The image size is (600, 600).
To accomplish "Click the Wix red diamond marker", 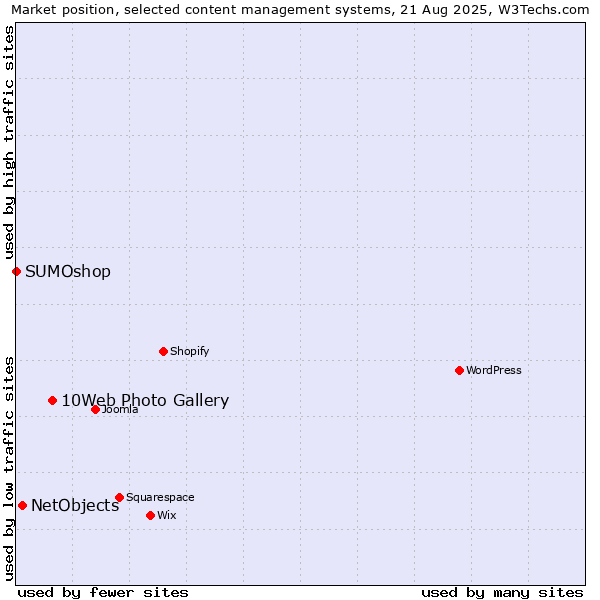I will coord(150,515).
